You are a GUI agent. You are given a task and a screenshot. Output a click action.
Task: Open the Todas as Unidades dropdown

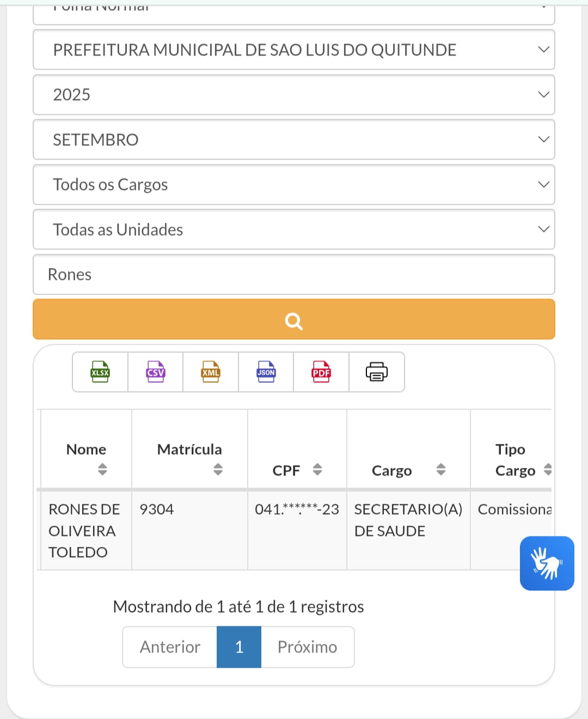pos(294,230)
